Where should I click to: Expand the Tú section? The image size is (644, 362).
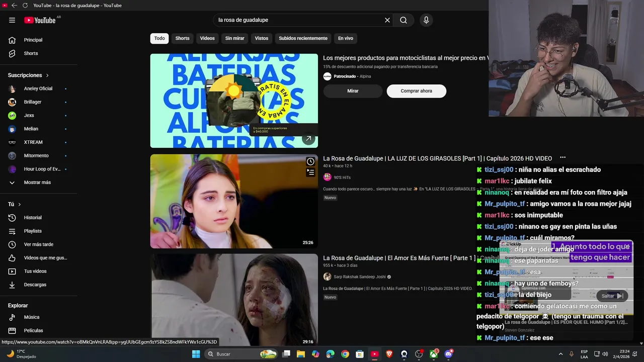pos(15,204)
